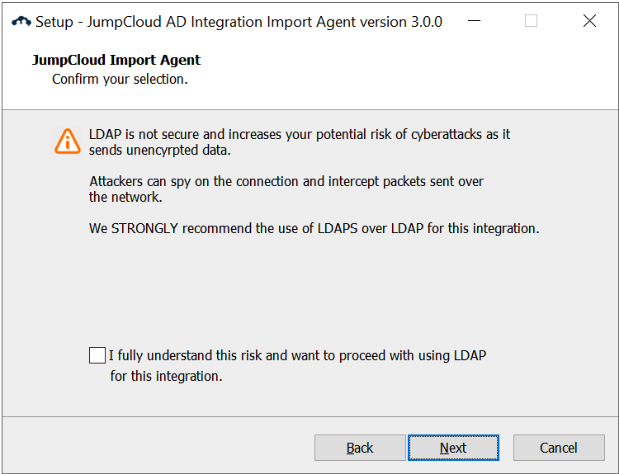
Task: Click the orange warning triangle icon
Action: (67, 141)
